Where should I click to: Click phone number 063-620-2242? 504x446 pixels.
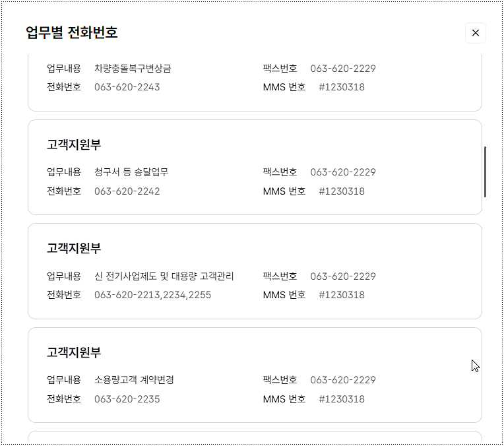(x=127, y=191)
